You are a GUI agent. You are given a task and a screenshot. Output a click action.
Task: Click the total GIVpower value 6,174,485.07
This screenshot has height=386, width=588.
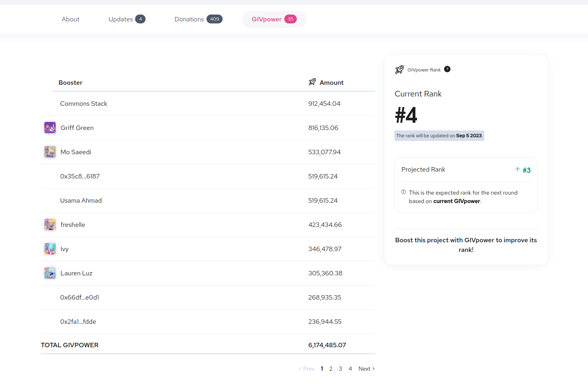[327, 345]
